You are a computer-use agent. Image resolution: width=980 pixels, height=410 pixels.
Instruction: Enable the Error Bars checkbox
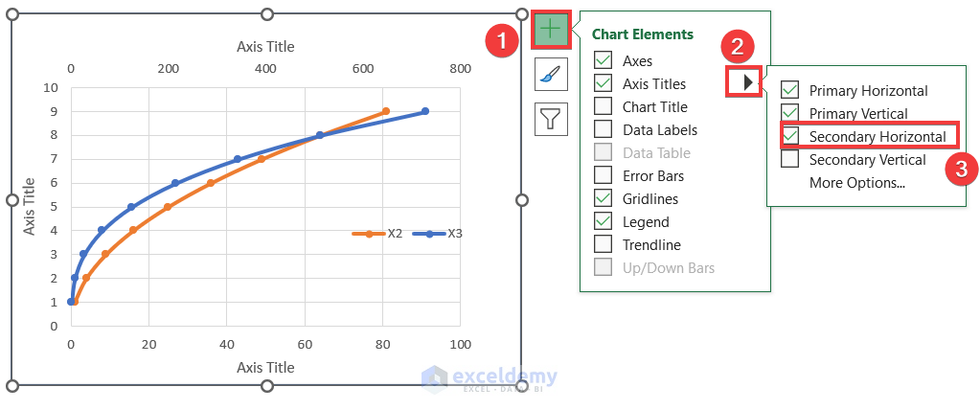604,176
